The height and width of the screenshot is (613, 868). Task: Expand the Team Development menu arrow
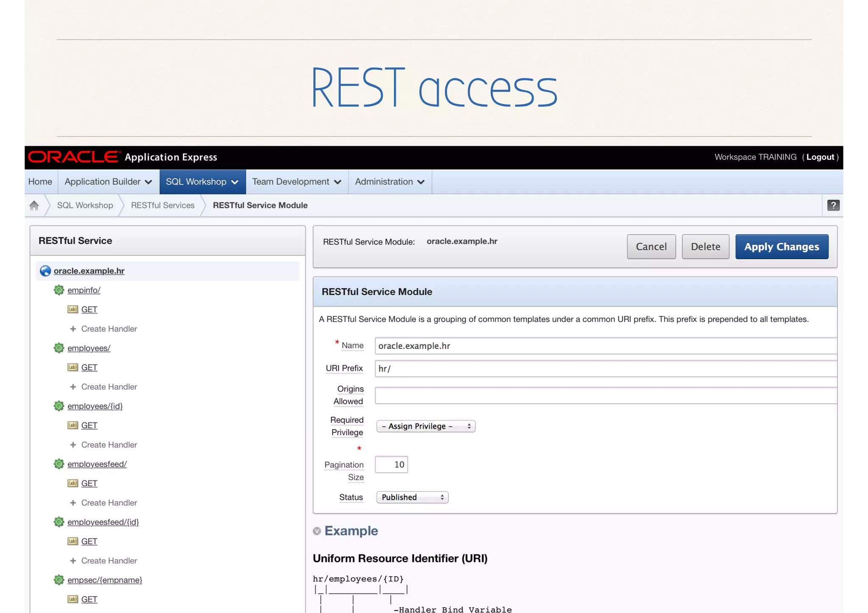[x=338, y=182]
